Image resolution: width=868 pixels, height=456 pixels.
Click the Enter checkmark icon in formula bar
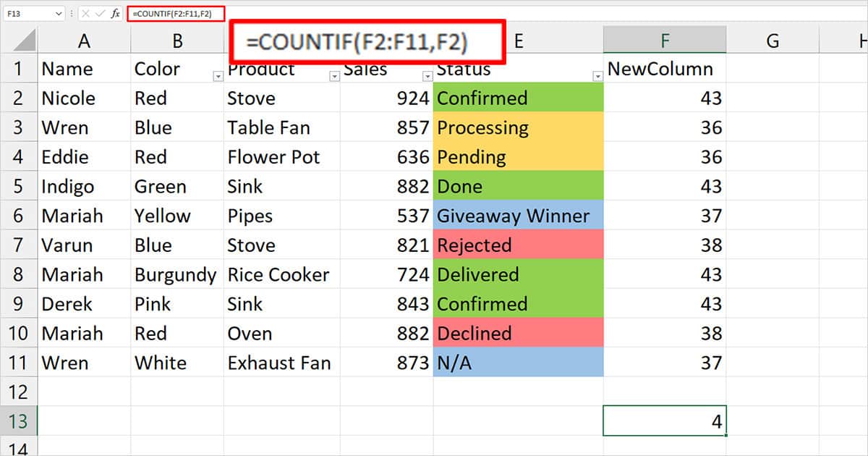(101, 14)
